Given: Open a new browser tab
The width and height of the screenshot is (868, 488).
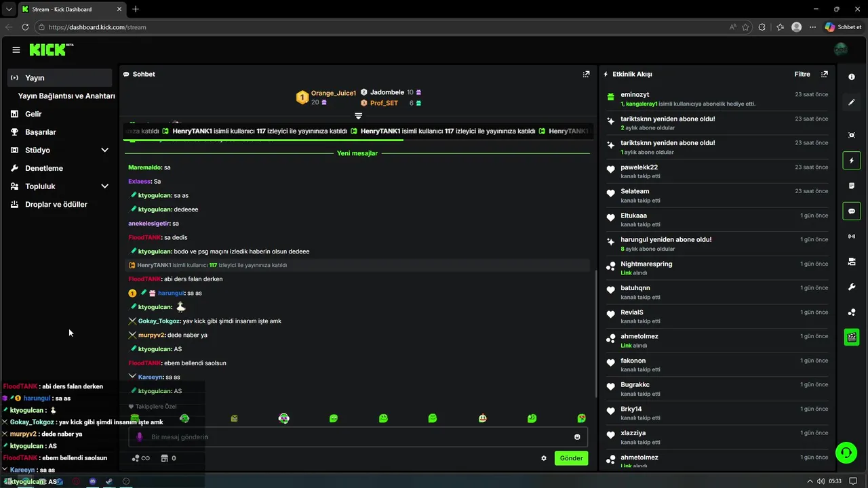Looking at the screenshot, I should tap(136, 9).
